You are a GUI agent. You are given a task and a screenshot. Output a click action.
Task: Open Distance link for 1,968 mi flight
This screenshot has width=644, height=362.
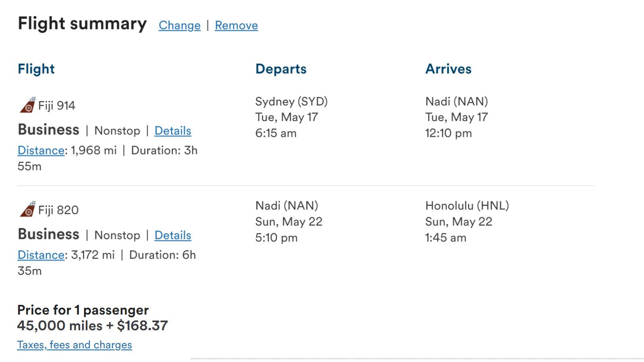tap(41, 150)
